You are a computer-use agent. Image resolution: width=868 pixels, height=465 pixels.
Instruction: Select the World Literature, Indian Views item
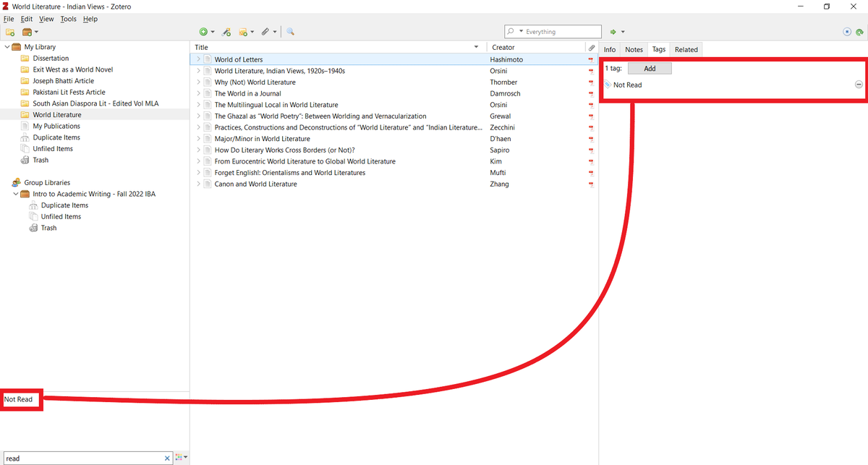click(x=279, y=71)
